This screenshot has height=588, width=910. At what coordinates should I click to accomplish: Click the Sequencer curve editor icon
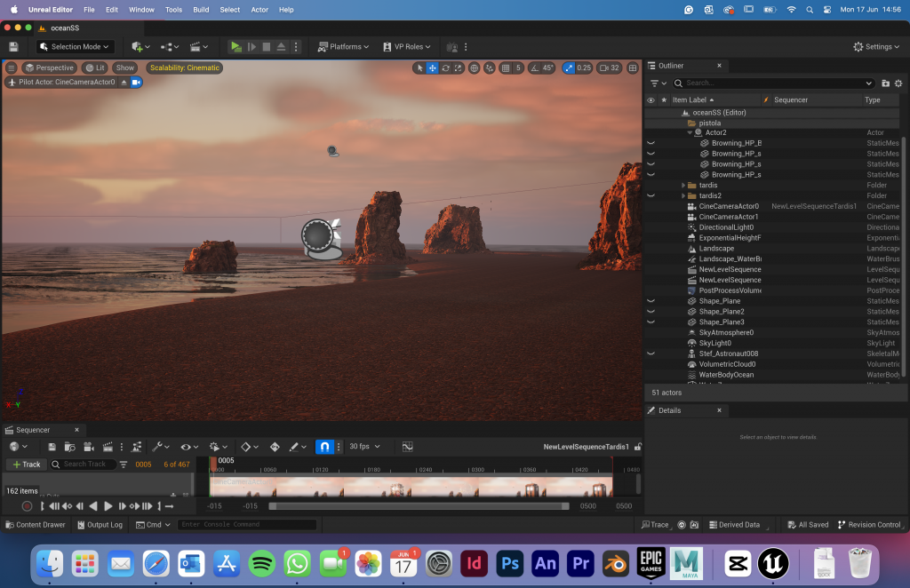pos(407,447)
